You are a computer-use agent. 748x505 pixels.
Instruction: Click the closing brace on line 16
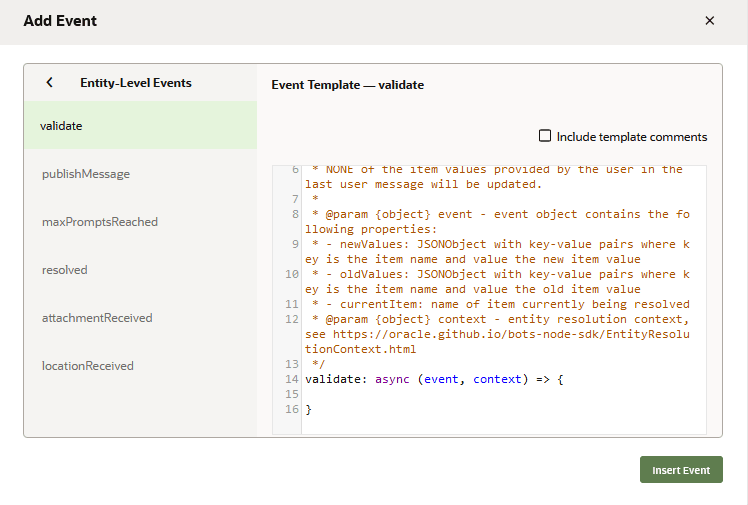(x=309, y=410)
